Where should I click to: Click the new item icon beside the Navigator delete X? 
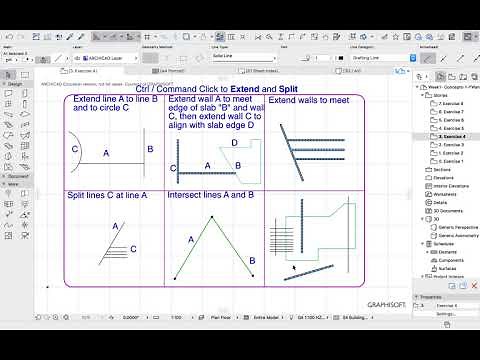(x=463, y=286)
